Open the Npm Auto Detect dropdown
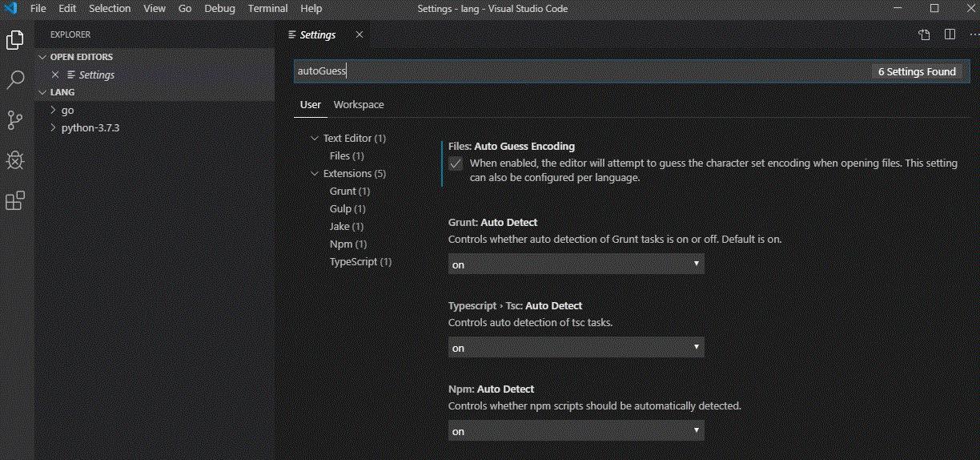Screen dimensions: 980x460 coord(576,431)
